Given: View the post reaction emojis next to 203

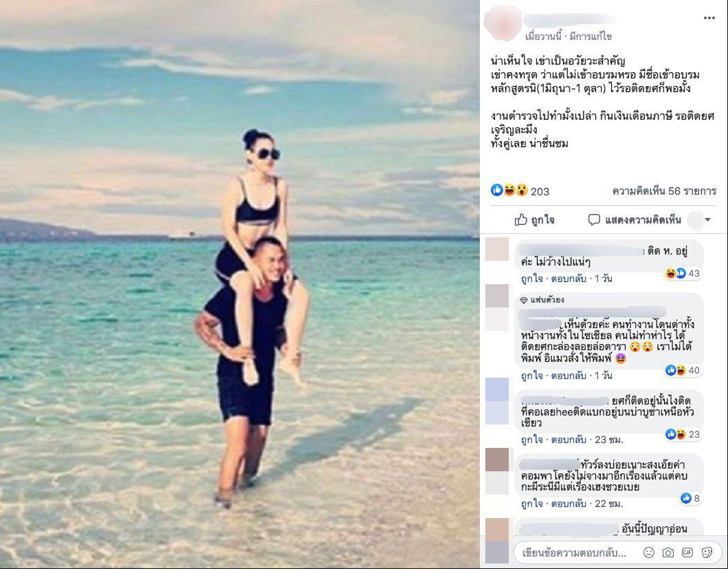Looking at the screenshot, I should [x=509, y=190].
